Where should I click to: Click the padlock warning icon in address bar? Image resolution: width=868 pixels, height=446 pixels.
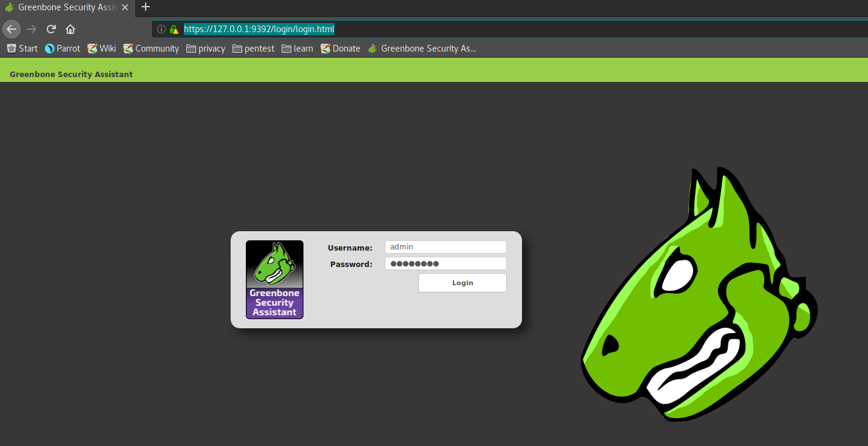pos(174,29)
